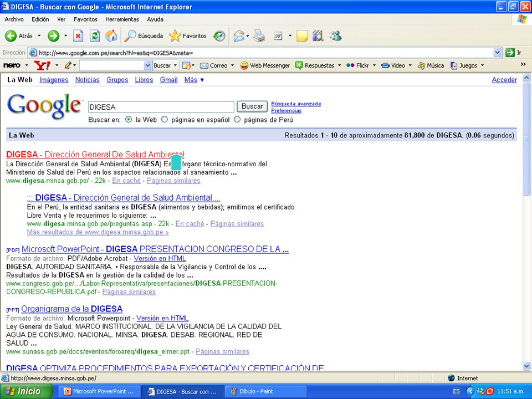
Task: Expand the Forward button dropdown arrow
Action: (65, 35)
